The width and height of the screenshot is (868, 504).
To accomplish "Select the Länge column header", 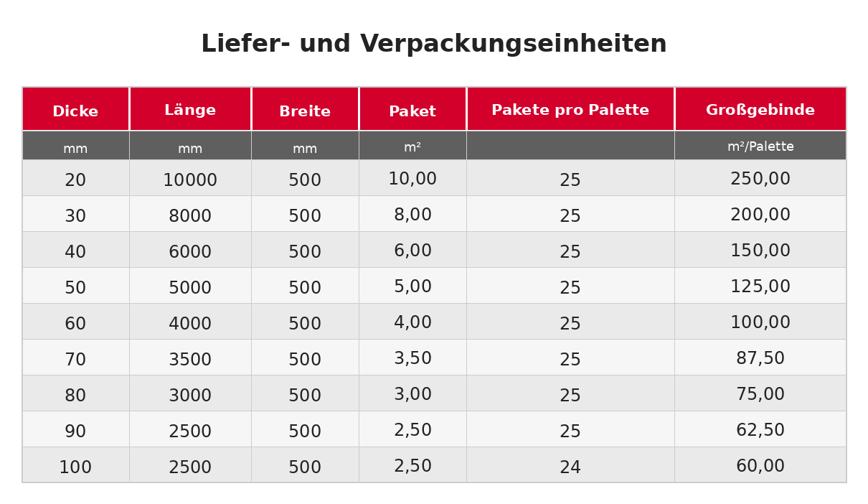I will [190, 111].
